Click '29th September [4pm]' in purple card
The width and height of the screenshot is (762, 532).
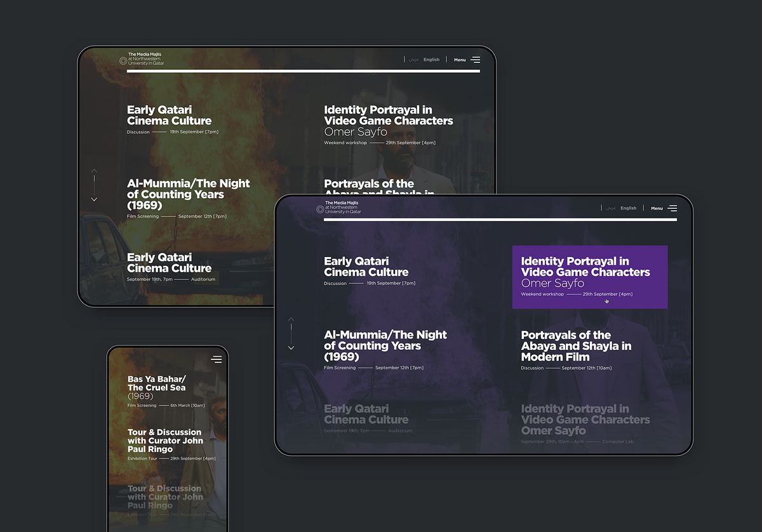pyautogui.click(x=608, y=294)
